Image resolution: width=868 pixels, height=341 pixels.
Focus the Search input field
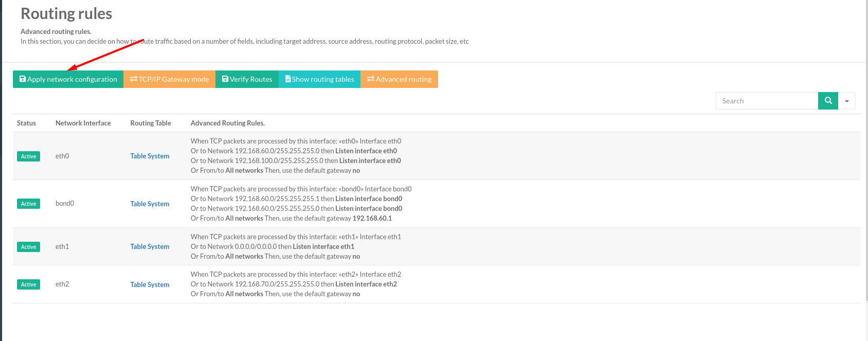tap(767, 101)
